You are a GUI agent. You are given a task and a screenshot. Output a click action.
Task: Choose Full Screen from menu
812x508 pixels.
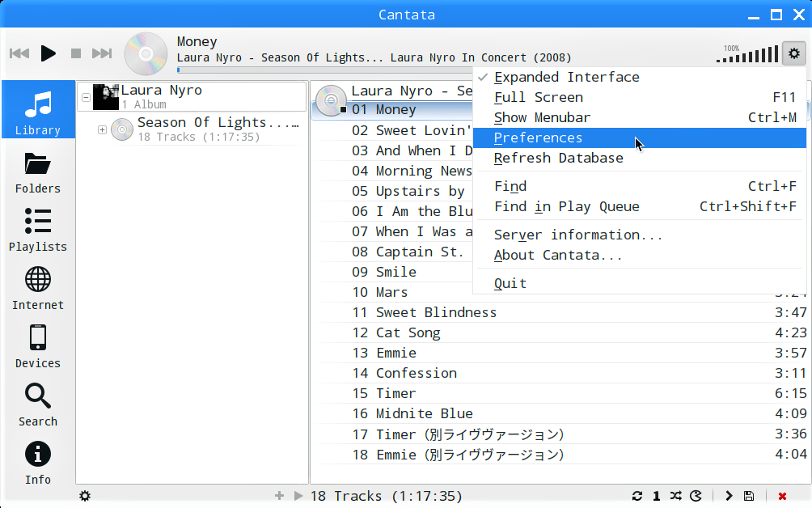pos(640,97)
